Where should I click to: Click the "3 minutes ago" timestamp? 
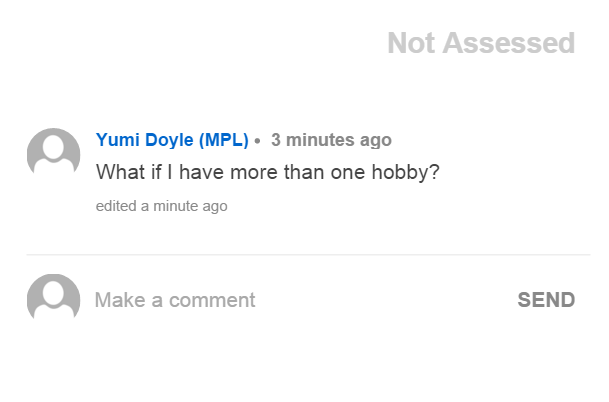click(331, 140)
